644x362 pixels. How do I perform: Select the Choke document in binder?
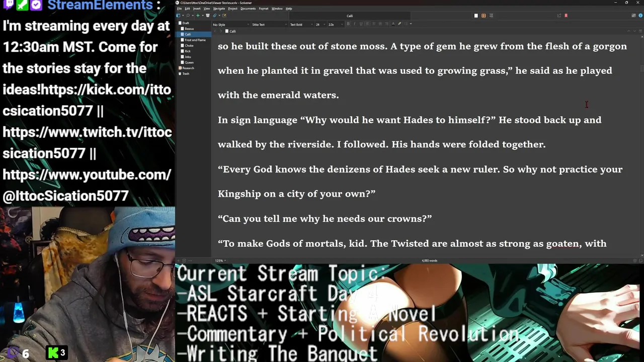189,46
